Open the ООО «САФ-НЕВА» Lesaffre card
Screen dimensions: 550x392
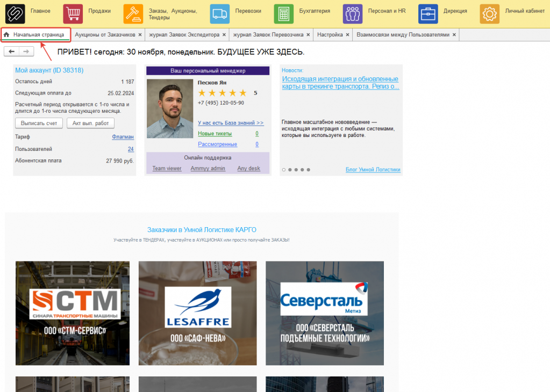point(197,313)
